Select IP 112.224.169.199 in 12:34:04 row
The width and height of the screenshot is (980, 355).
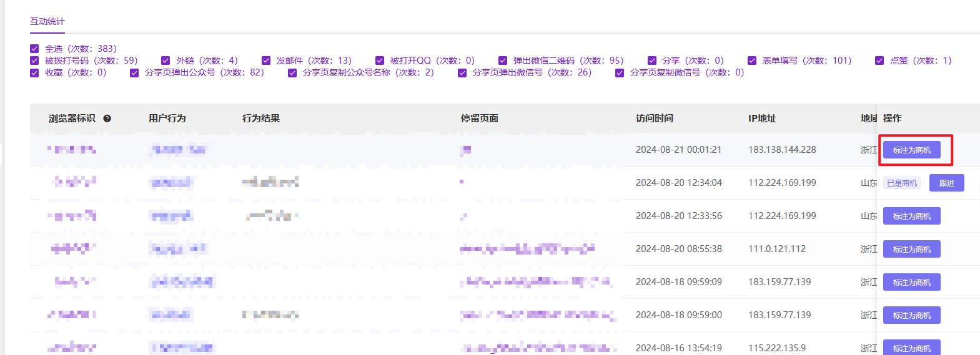[x=782, y=183]
